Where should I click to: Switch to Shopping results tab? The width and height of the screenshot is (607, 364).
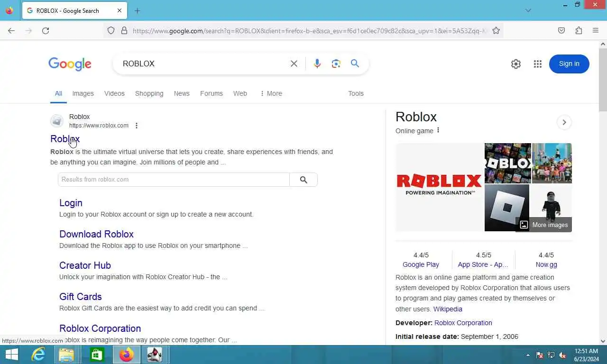[149, 93]
